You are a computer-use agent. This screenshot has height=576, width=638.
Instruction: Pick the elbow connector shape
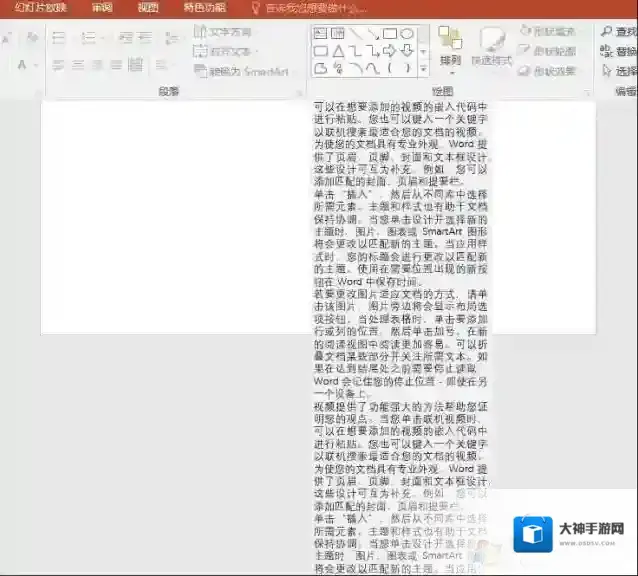[x=356, y=51]
